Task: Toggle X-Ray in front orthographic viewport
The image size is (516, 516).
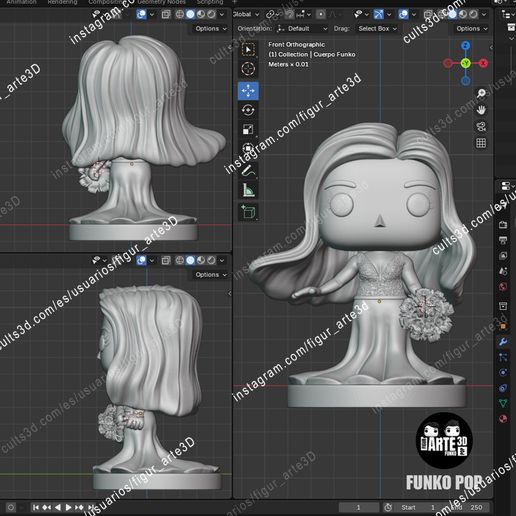Action: coord(428,14)
